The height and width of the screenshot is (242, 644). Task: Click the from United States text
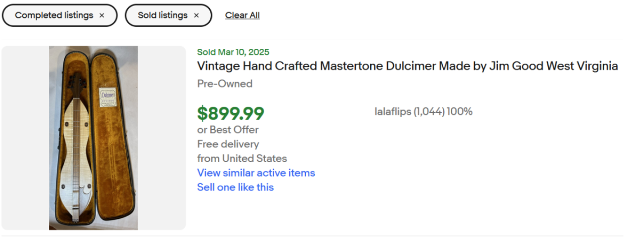click(242, 158)
